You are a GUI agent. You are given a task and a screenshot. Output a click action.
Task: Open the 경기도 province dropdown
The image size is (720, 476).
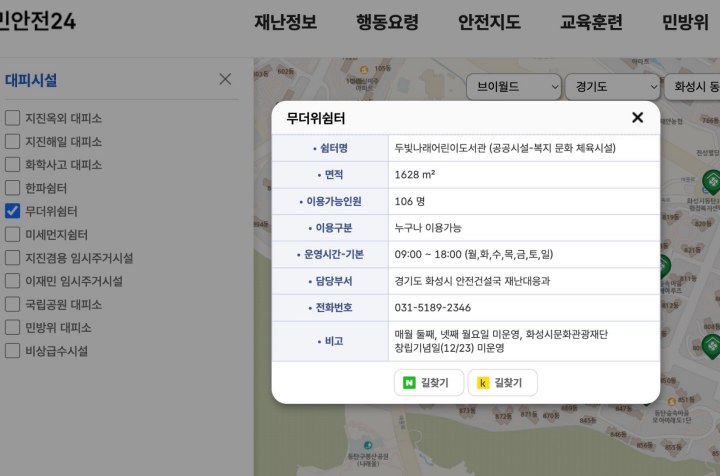(612, 86)
